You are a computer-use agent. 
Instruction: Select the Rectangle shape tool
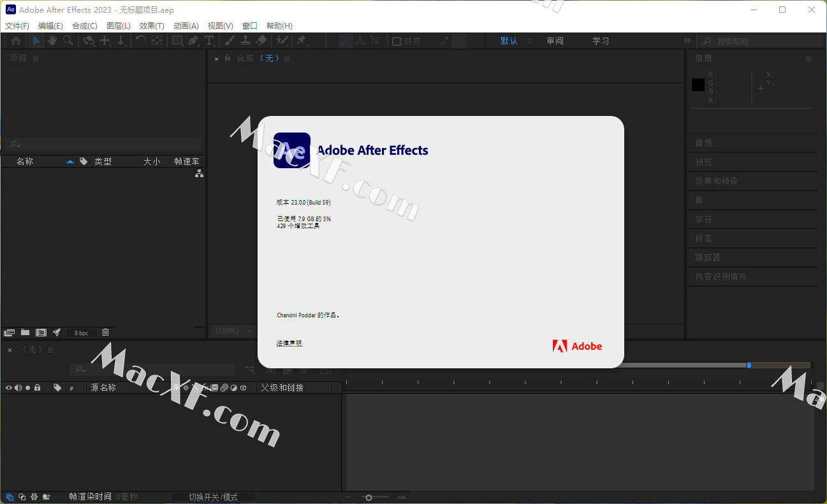(177, 41)
